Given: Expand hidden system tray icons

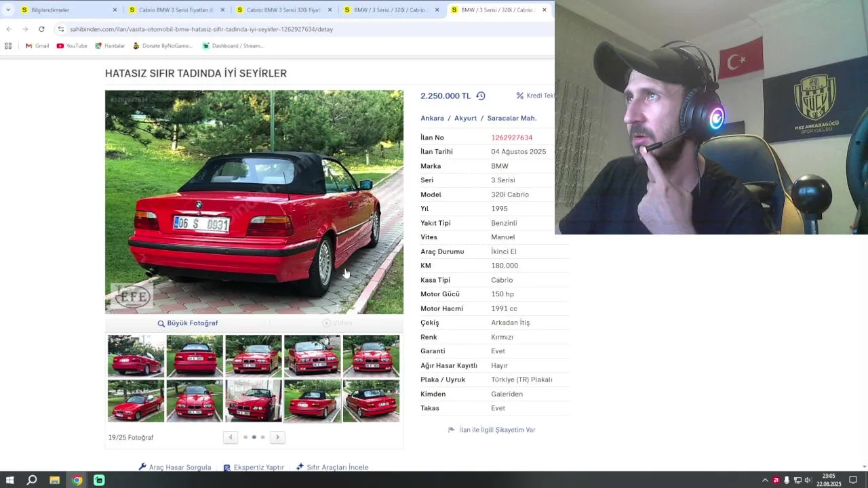Looking at the screenshot, I should pyautogui.click(x=765, y=481).
